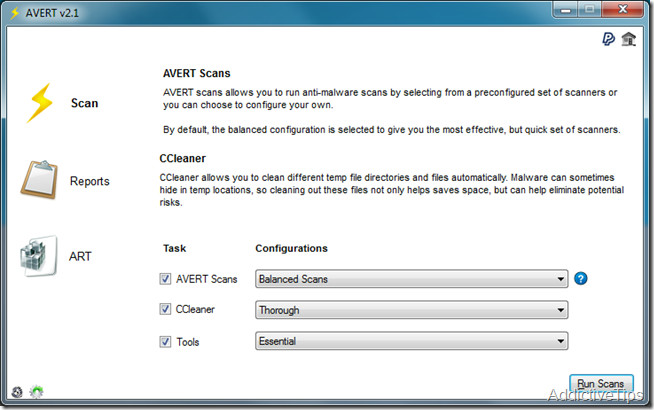Click the AVERT title bar lightning icon

coord(15,13)
